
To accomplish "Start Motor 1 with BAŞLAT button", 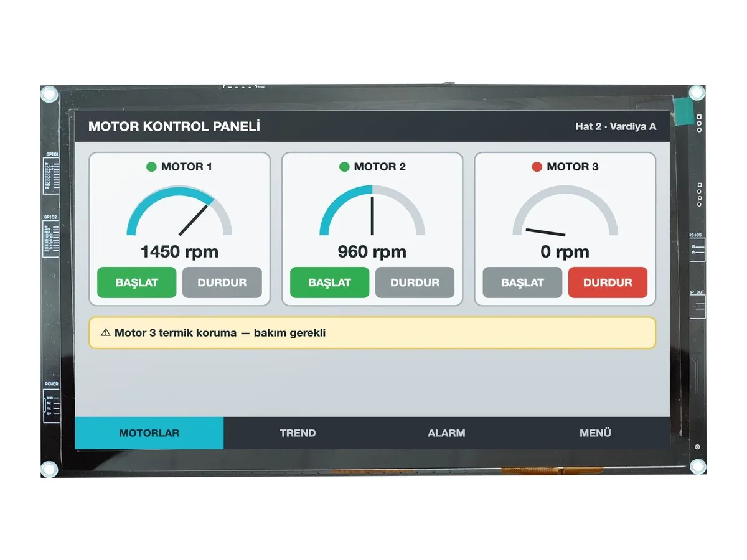I will coord(137,282).
